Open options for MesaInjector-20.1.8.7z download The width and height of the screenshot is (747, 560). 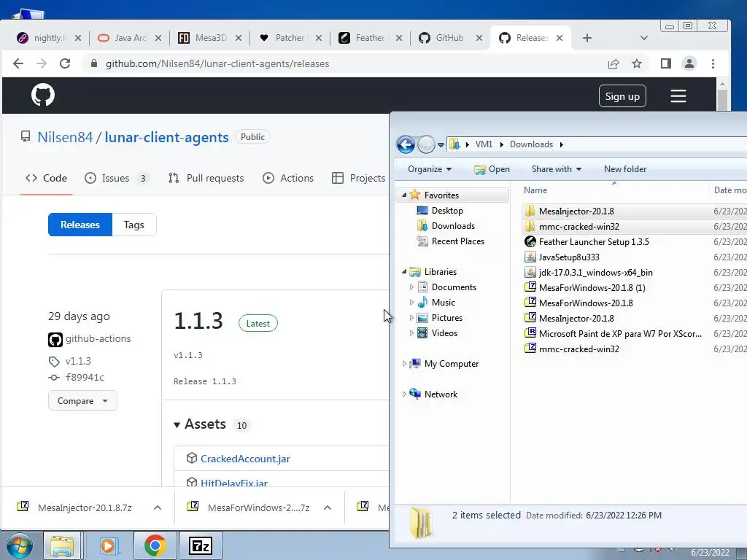(158, 507)
